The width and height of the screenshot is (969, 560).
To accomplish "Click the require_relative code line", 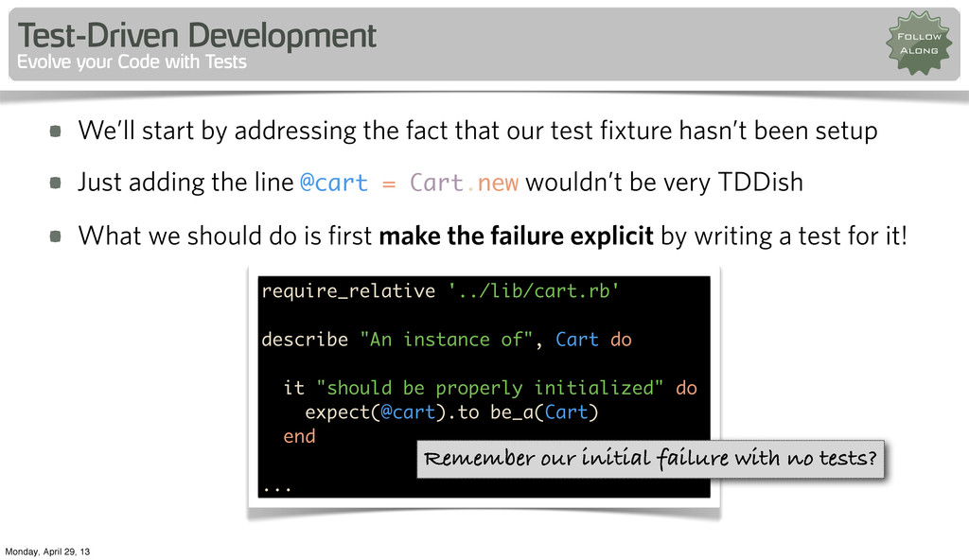I will (441, 290).
